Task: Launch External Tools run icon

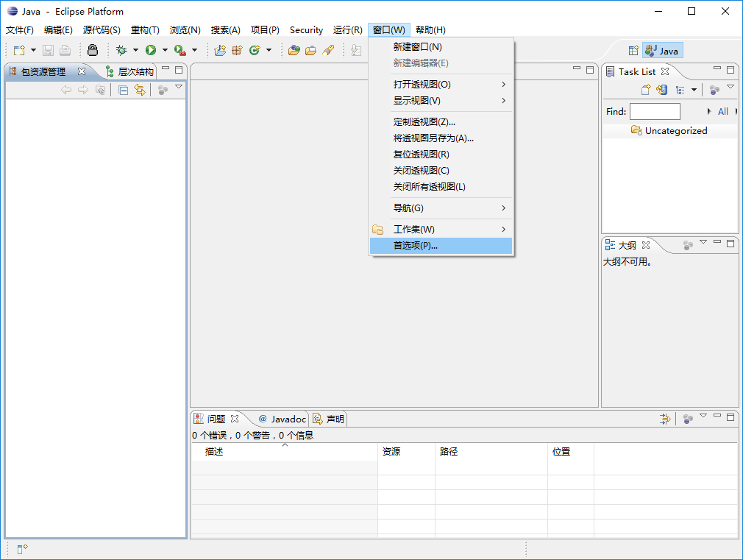Action: pos(180,50)
